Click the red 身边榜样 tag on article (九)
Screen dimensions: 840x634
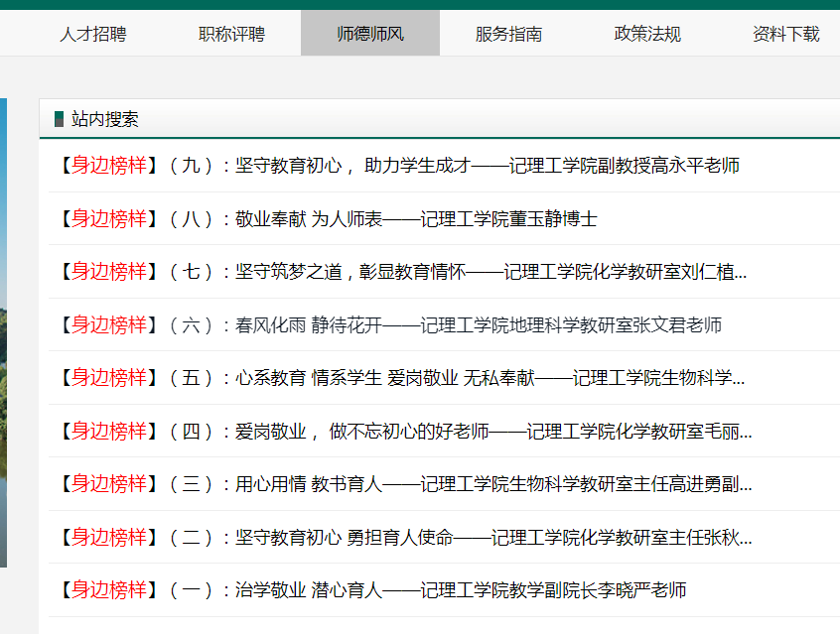click(x=108, y=166)
